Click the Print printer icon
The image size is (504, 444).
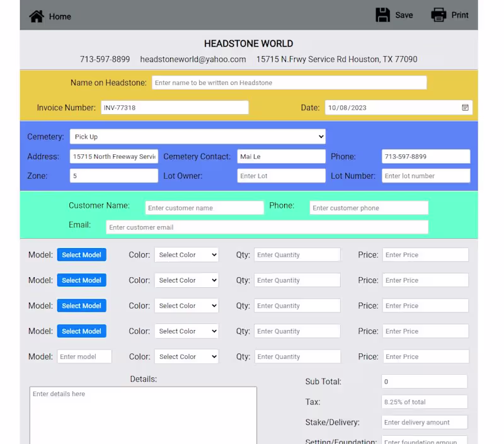pos(438,15)
